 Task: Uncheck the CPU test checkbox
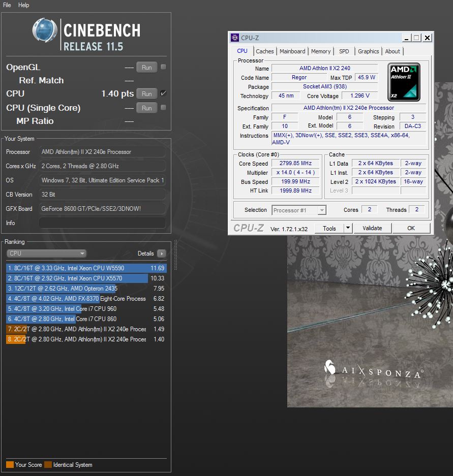(x=163, y=93)
